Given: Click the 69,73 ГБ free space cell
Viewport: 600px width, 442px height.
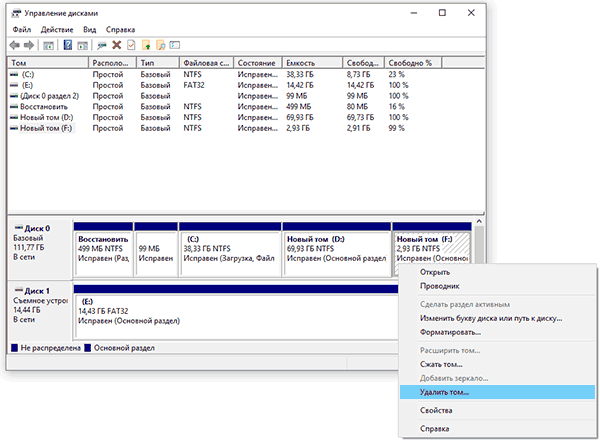Looking at the screenshot, I should [360, 117].
